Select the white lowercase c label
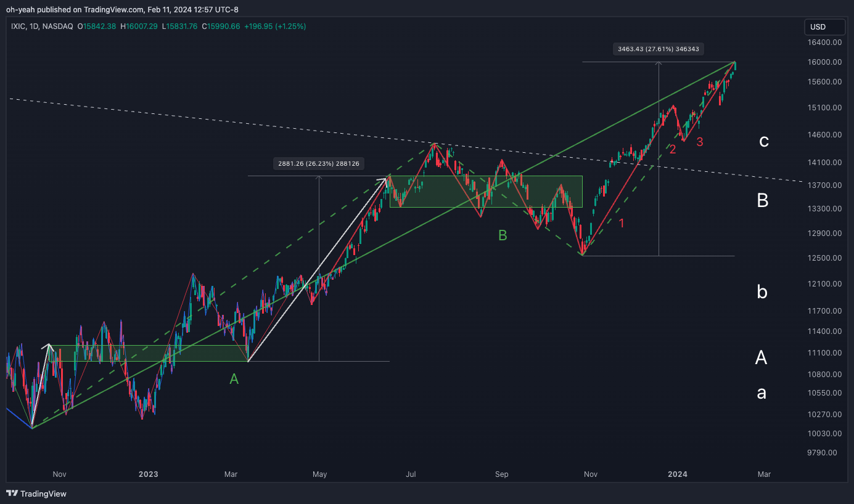 click(x=763, y=141)
